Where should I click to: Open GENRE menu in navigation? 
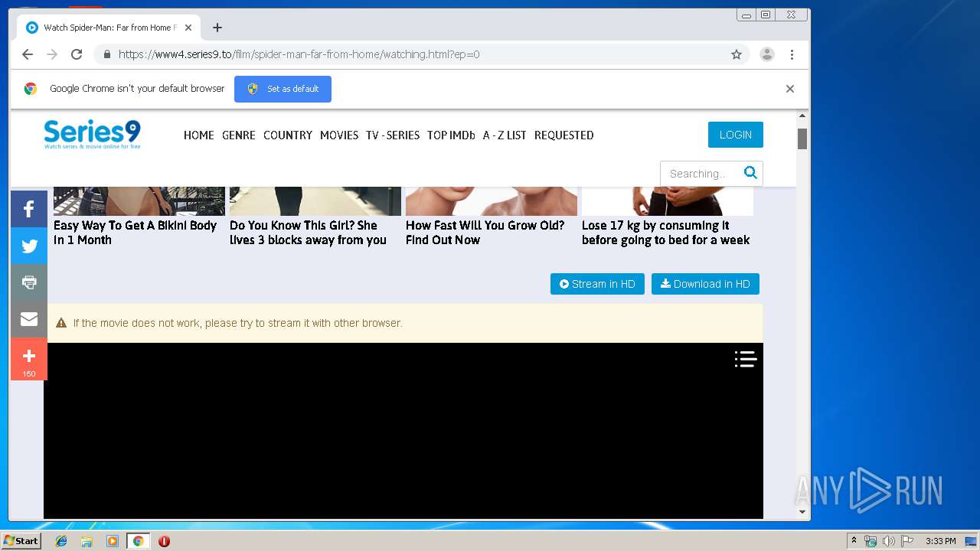point(239,135)
